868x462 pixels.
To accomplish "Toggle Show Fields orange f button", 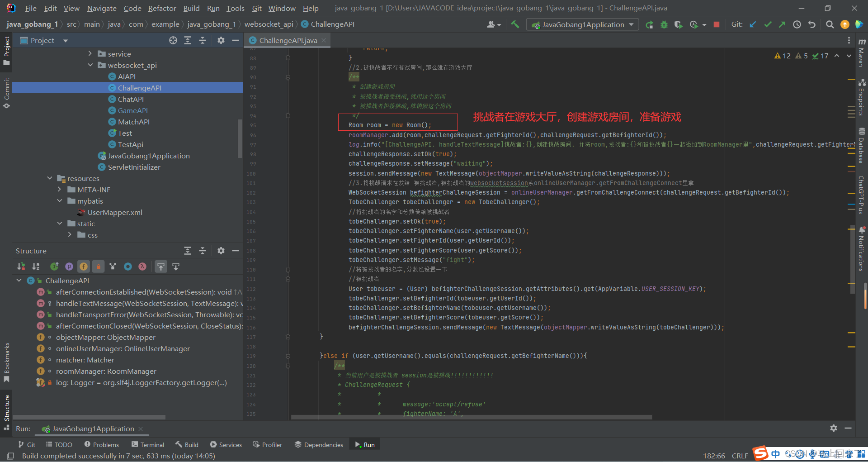I will tap(84, 267).
